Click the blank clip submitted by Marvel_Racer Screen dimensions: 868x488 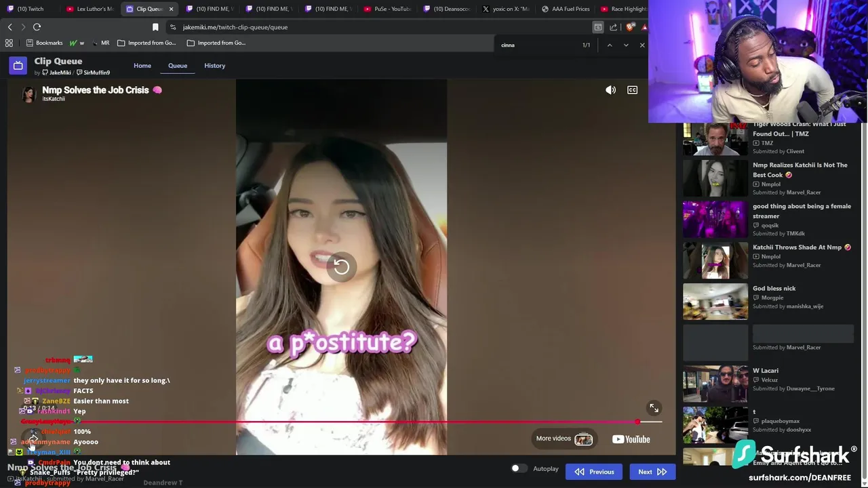point(768,342)
